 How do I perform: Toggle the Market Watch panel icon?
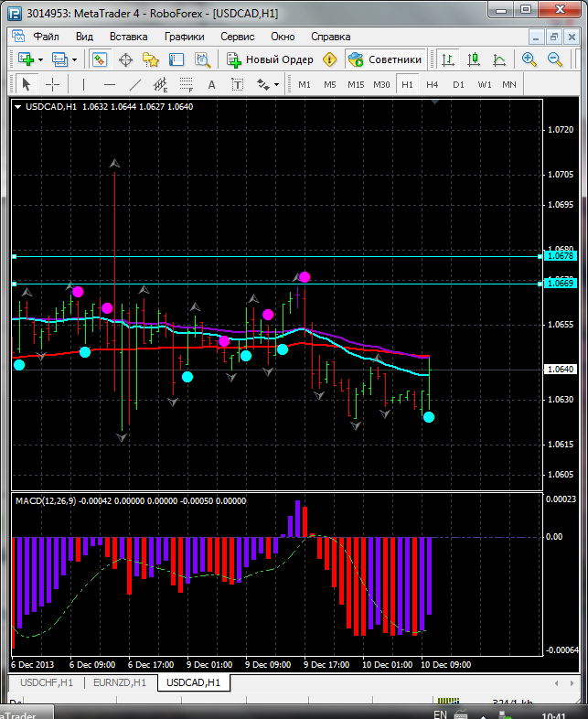click(x=99, y=59)
